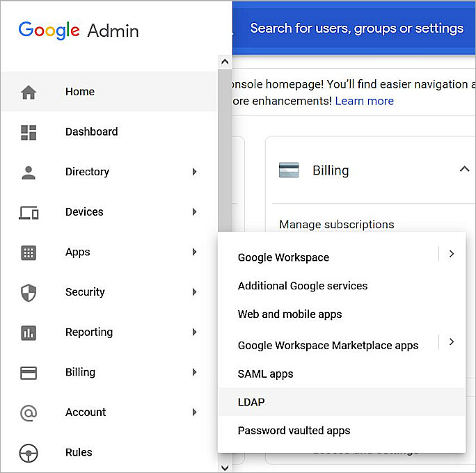The height and width of the screenshot is (473, 476).
Task: Select LDAP from the Apps submenu
Action: (x=251, y=402)
